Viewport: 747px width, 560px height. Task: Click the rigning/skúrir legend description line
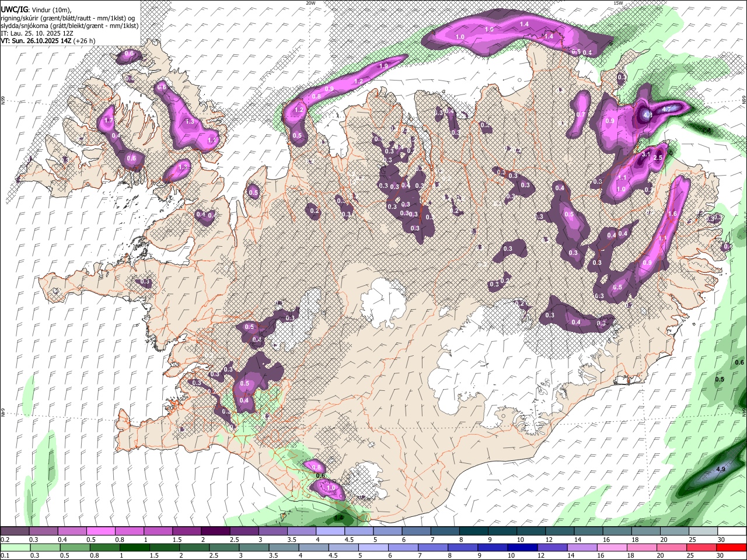69,18
